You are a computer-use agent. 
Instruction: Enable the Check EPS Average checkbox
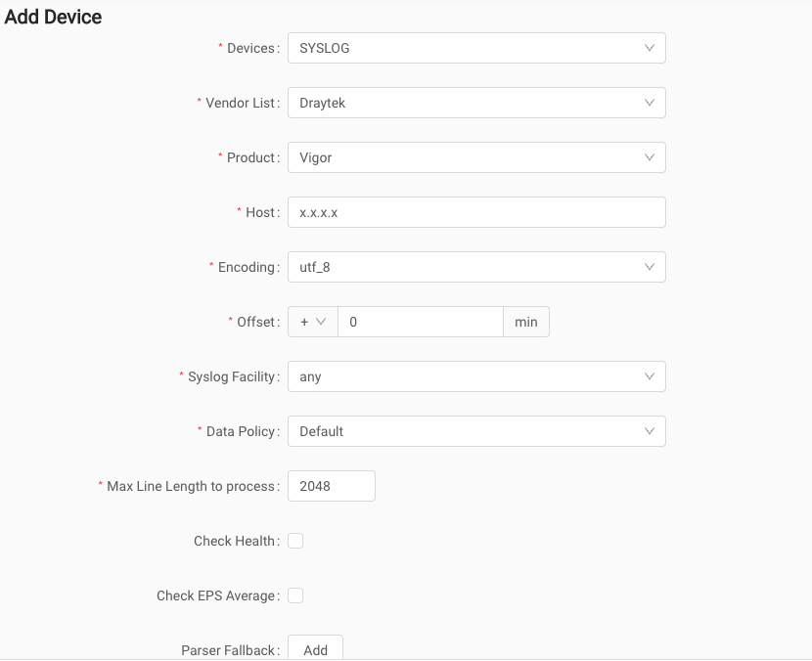pos(295,595)
